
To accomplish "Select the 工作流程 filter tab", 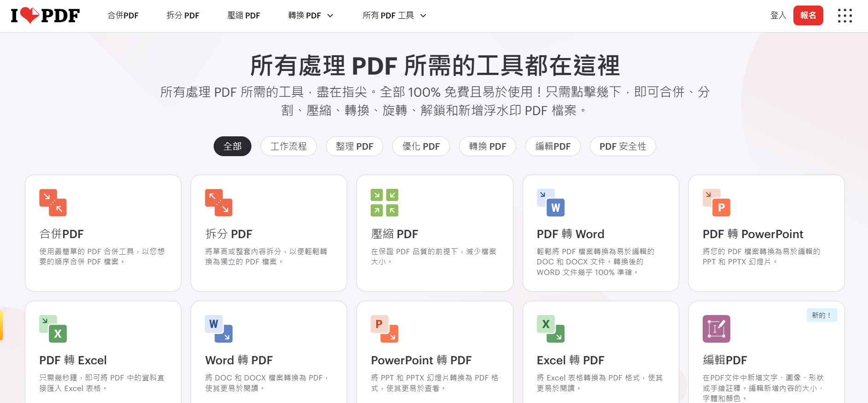I will 289,146.
